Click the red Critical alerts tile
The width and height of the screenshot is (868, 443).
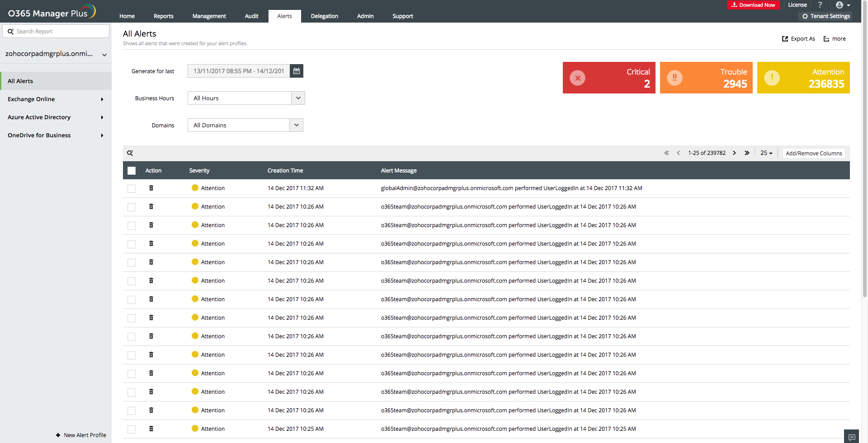(x=609, y=78)
